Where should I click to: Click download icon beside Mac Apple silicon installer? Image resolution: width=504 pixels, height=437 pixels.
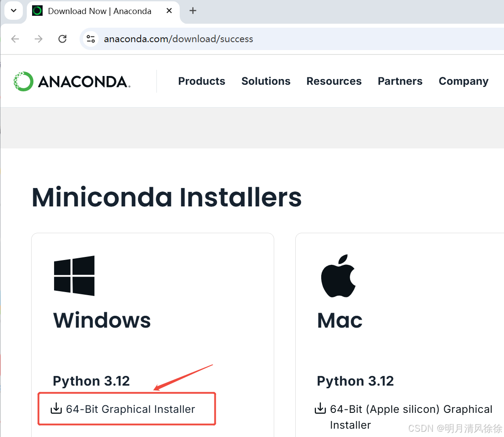[320, 408]
